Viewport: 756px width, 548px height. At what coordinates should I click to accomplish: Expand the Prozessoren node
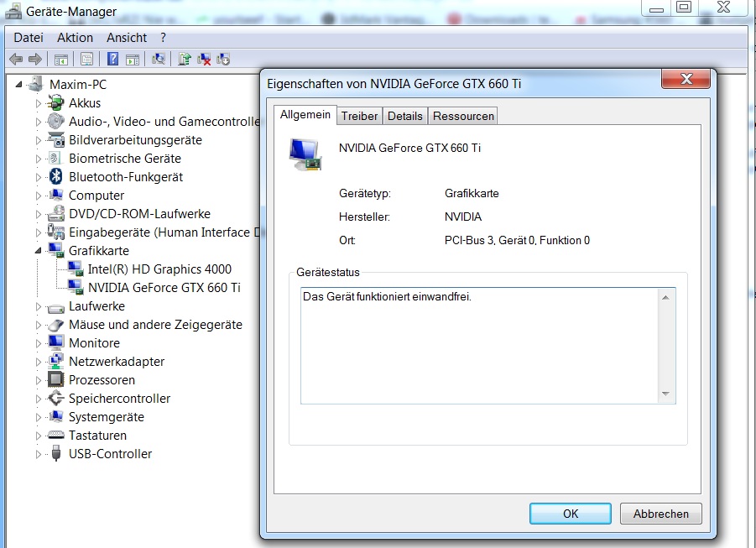tap(38, 380)
